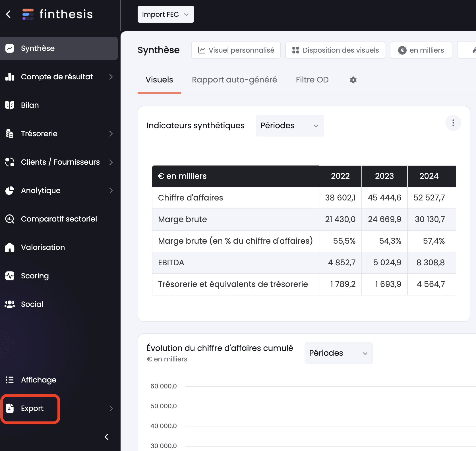Expand Clients / Fournisseurs chevron

111,162
